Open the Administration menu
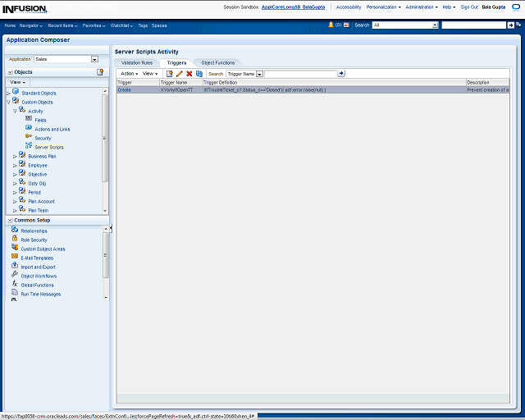 pos(422,7)
